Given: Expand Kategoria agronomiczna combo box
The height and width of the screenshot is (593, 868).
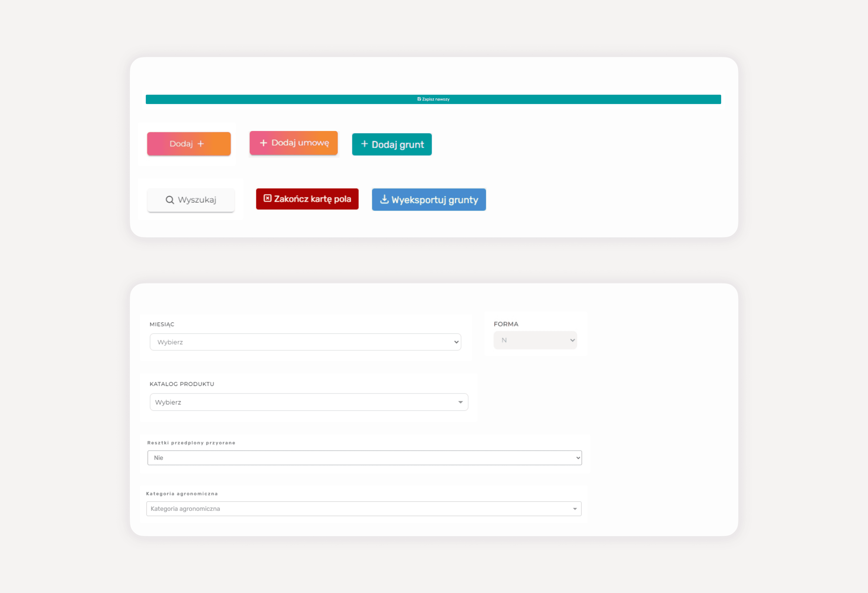Looking at the screenshot, I should (574, 509).
